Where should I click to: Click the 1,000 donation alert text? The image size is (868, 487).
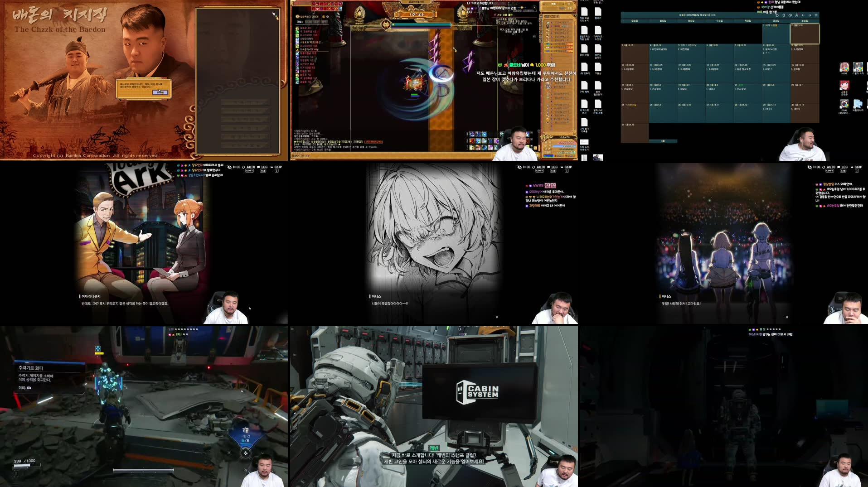[526, 65]
